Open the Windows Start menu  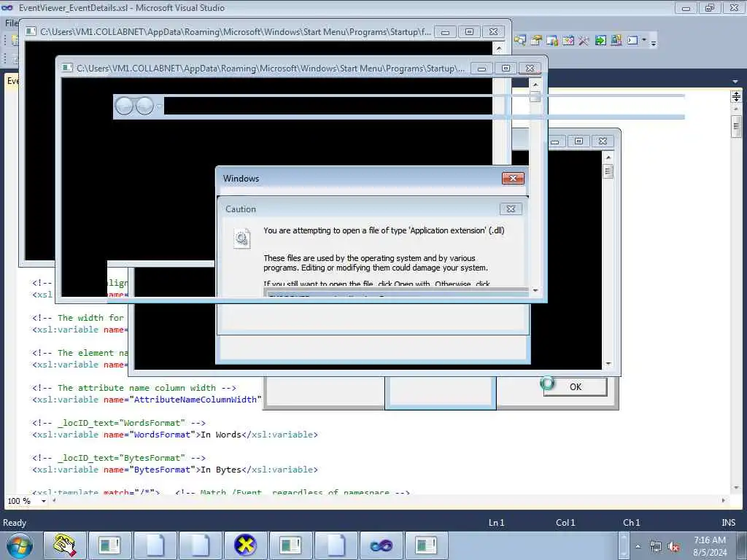point(20,545)
